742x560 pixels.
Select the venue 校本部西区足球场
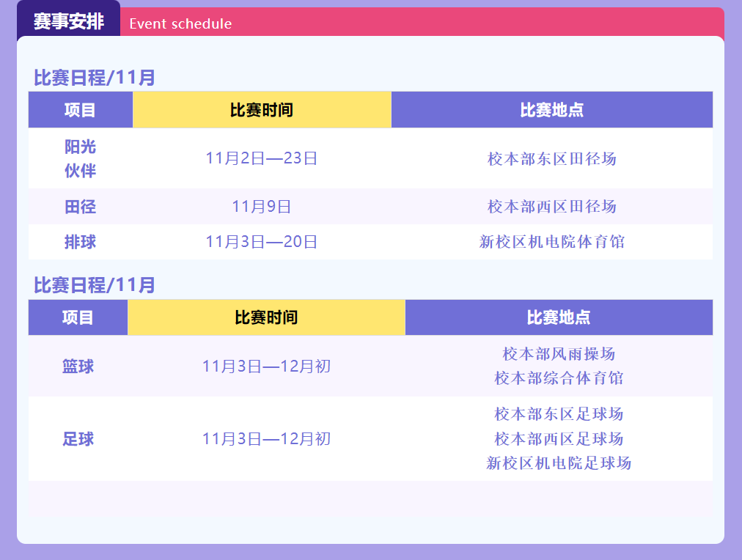coord(558,438)
